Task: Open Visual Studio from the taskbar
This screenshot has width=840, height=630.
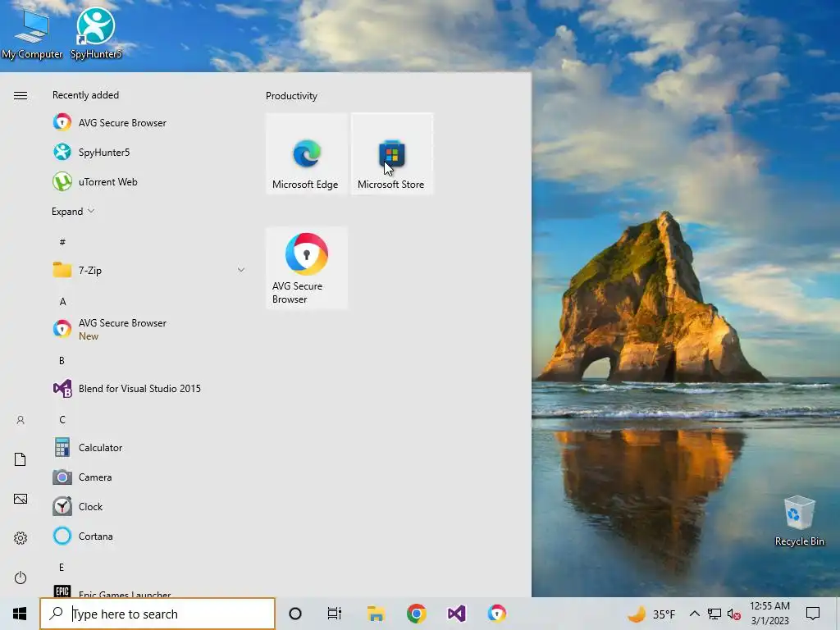Action: (x=456, y=614)
